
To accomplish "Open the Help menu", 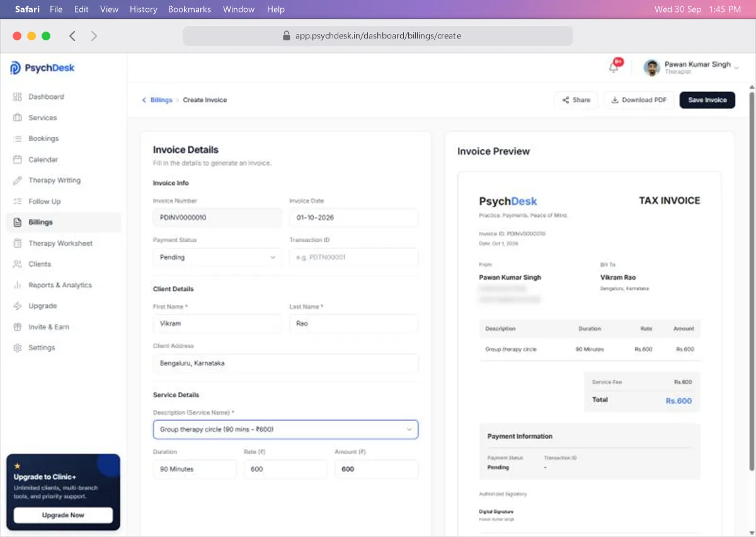I will [x=276, y=9].
